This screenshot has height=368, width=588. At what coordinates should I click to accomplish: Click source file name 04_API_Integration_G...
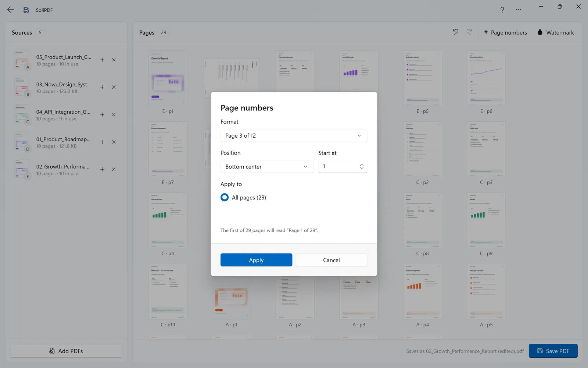pyautogui.click(x=63, y=112)
